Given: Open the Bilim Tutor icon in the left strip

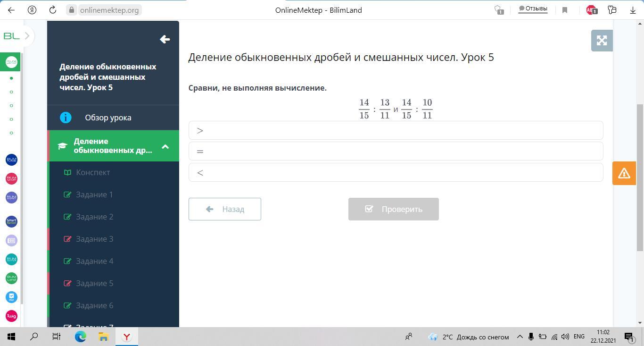Looking at the screenshot, I should (x=11, y=160).
